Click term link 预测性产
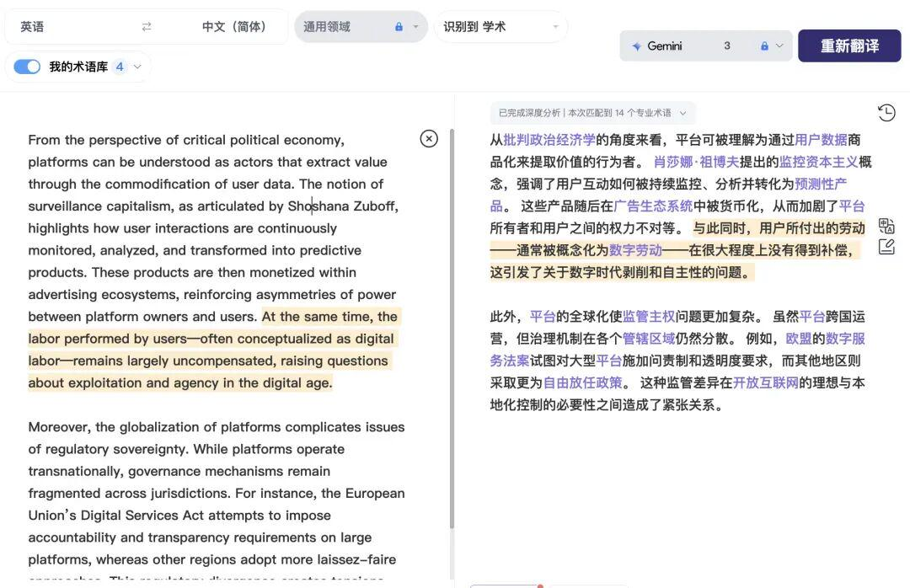The height and width of the screenshot is (588, 910). point(821,184)
